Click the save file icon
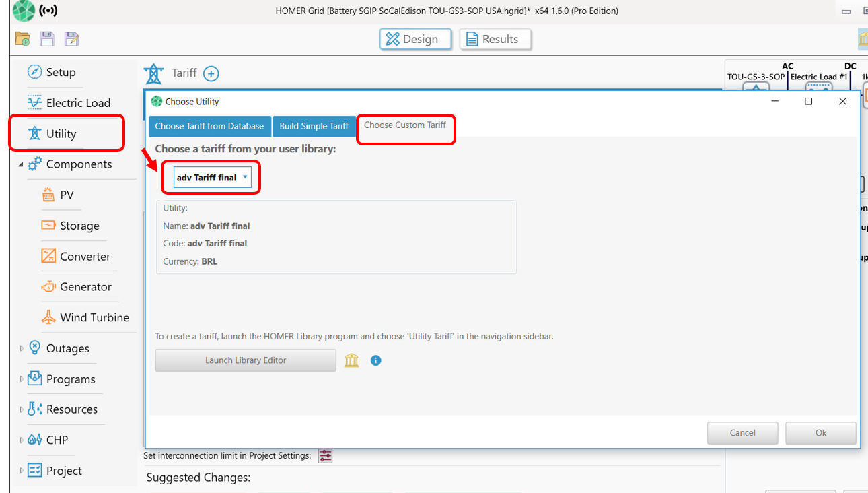The image size is (868, 493). [x=47, y=39]
